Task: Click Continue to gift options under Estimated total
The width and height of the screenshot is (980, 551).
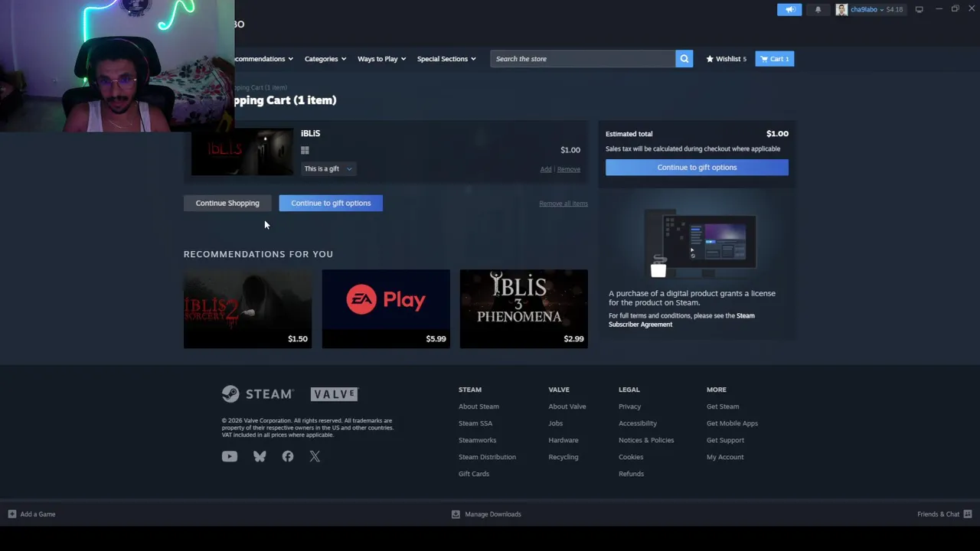Action: click(697, 168)
